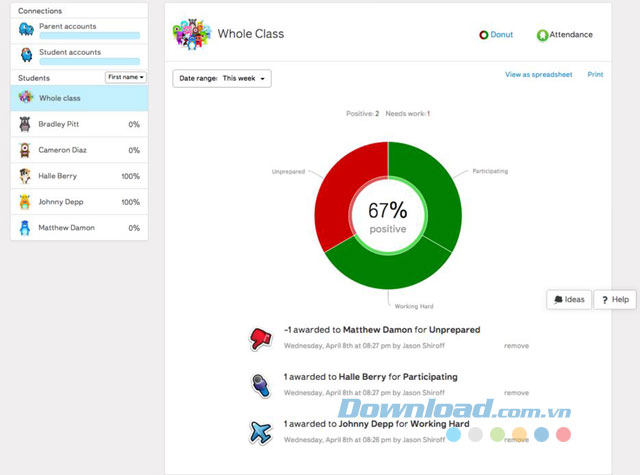Click the Help button
Image resolution: width=640 pixels, height=475 pixels.
[x=615, y=300]
